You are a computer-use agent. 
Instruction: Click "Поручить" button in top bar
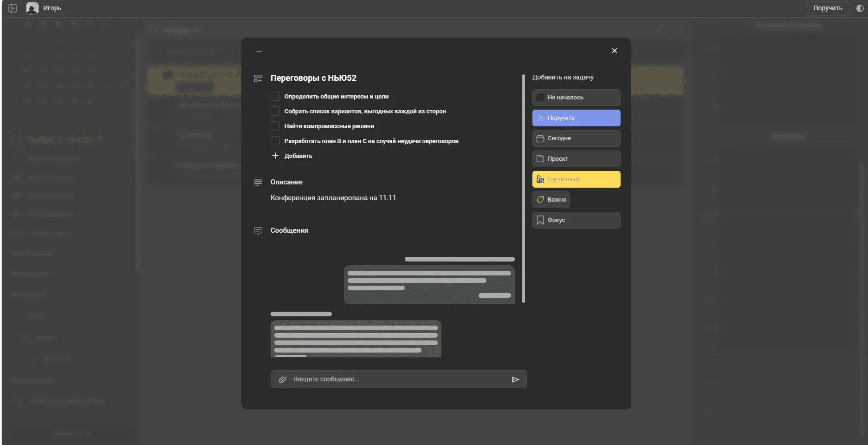click(x=827, y=8)
